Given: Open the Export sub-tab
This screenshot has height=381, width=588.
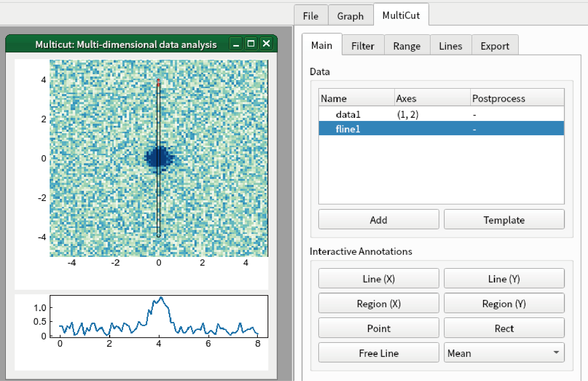Looking at the screenshot, I should [x=495, y=46].
